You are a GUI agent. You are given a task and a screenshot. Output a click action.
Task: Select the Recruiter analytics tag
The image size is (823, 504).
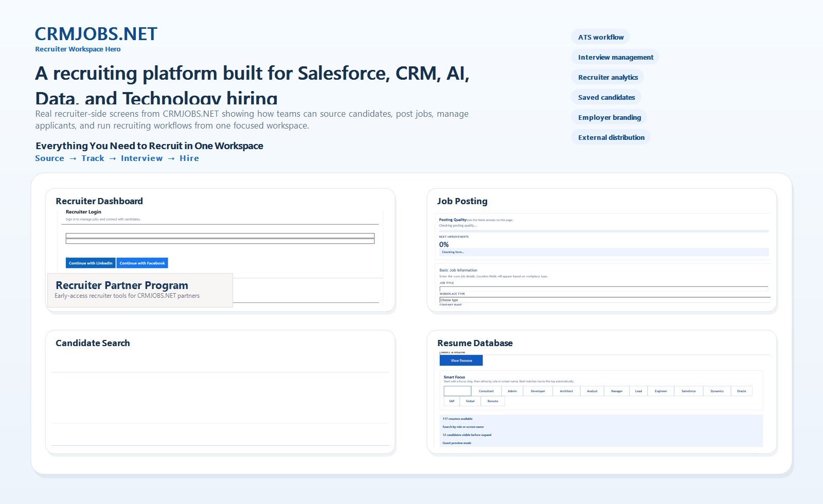[x=607, y=77]
